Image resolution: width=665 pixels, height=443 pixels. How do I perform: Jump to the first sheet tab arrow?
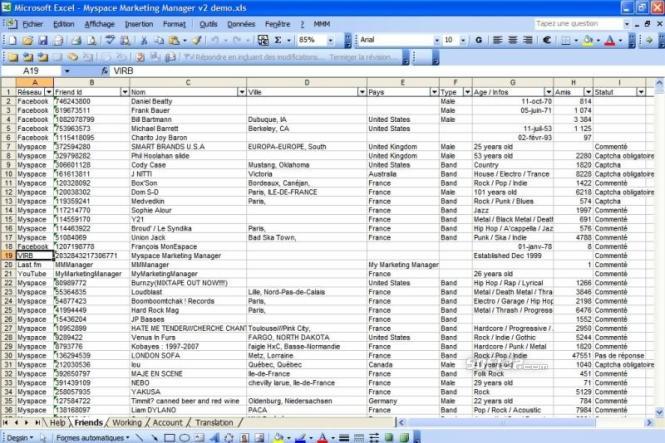[6, 423]
